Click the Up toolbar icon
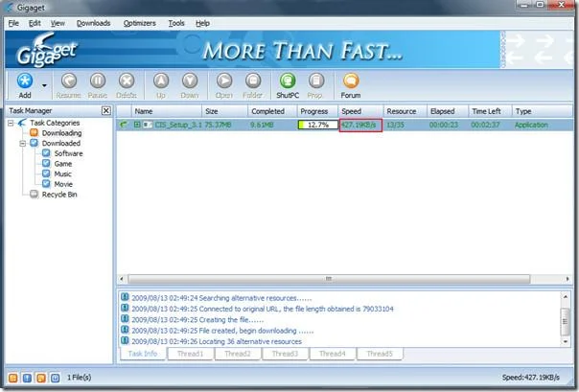The height and width of the screenshot is (392, 579). coord(161,81)
